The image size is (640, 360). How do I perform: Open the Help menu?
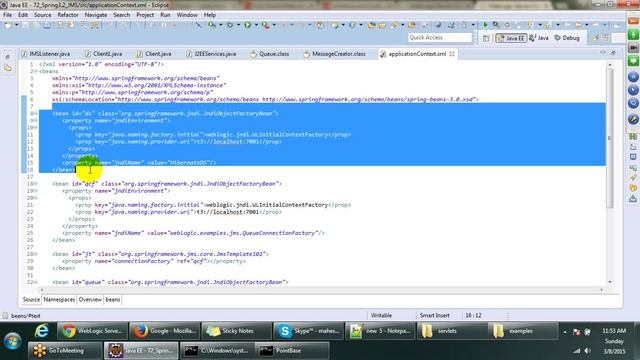(210, 15)
